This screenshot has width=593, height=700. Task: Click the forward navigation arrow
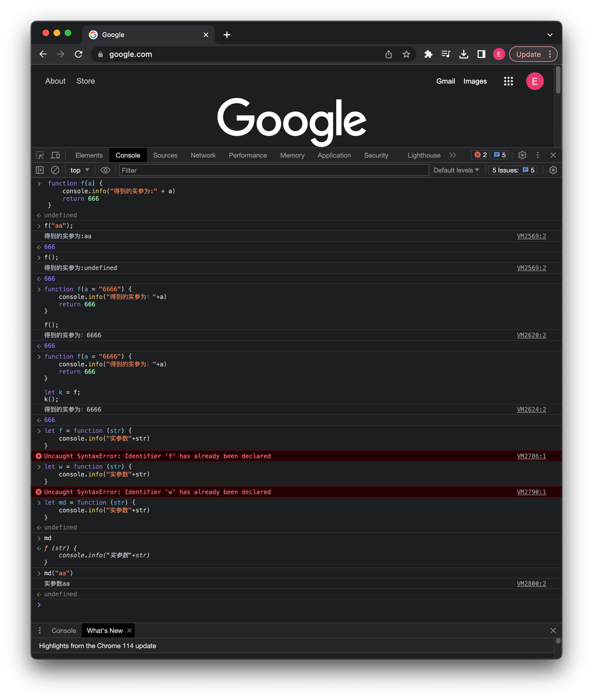(61, 54)
